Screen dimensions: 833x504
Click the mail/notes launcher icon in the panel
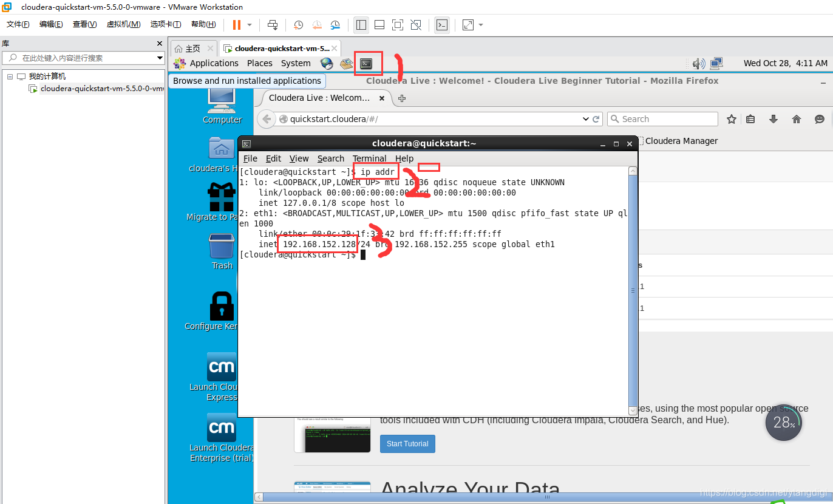(x=346, y=63)
